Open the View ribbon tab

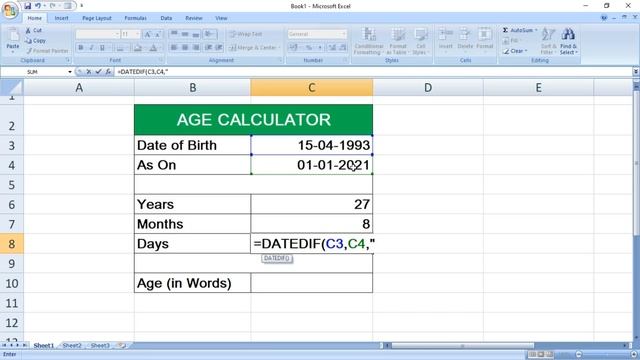click(x=221, y=18)
